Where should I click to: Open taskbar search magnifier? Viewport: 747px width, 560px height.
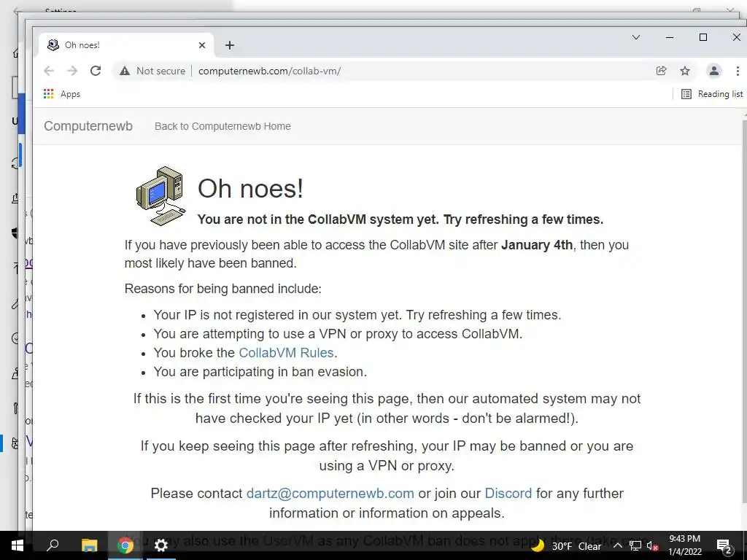pyautogui.click(x=53, y=545)
